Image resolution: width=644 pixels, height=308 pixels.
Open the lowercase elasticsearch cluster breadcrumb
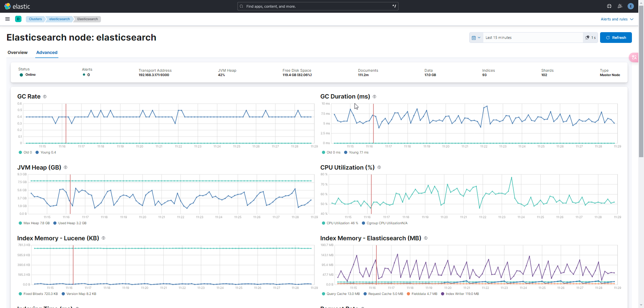(x=59, y=19)
